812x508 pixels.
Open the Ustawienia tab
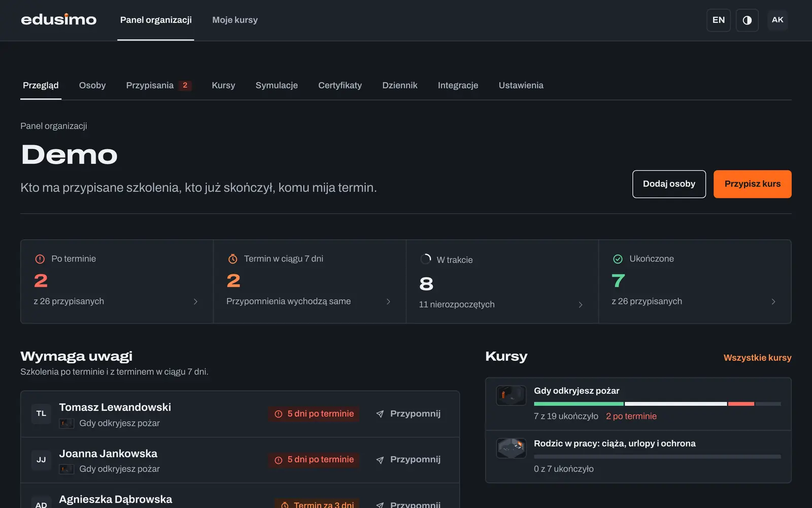521,85
